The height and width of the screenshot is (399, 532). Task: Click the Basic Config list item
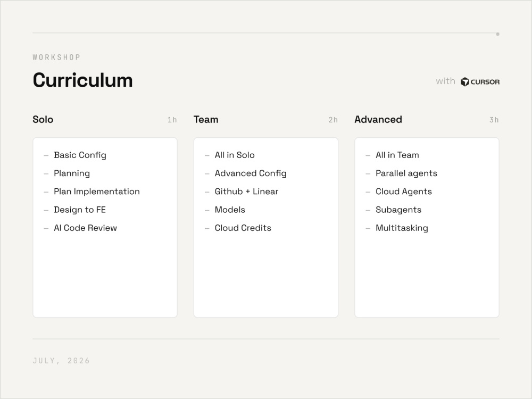click(80, 155)
